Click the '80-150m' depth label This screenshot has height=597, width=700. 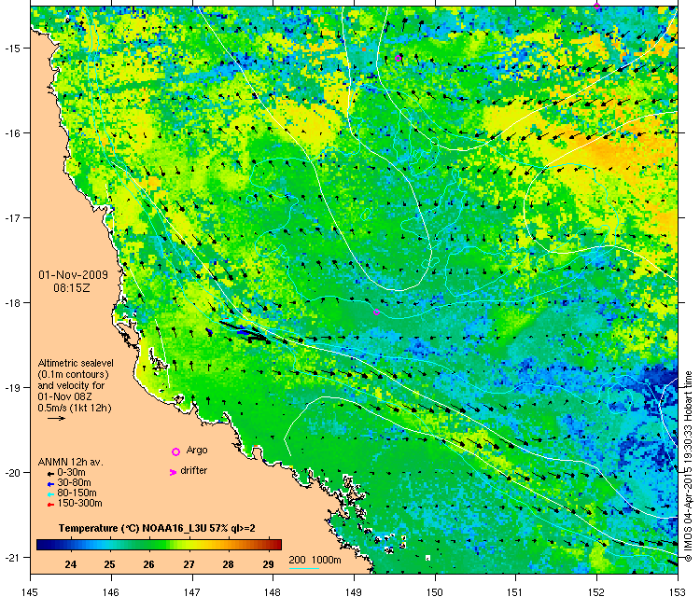77,493
